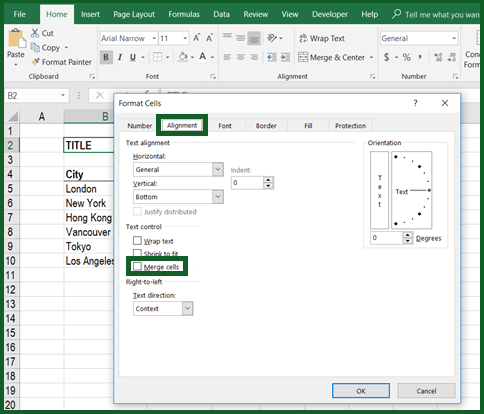Apply Percent Style icon
This screenshot has height=414, width=484.
tap(406, 57)
